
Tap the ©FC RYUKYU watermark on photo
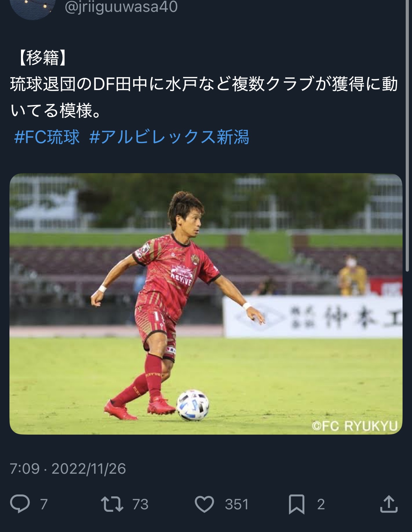(x=354, y=426)
